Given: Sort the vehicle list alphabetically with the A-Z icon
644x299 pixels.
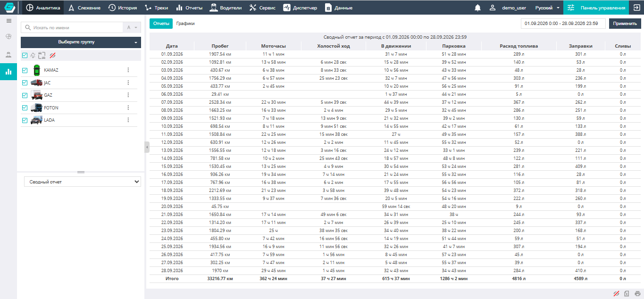Looking at the screenshot, I should coord(33,56).
